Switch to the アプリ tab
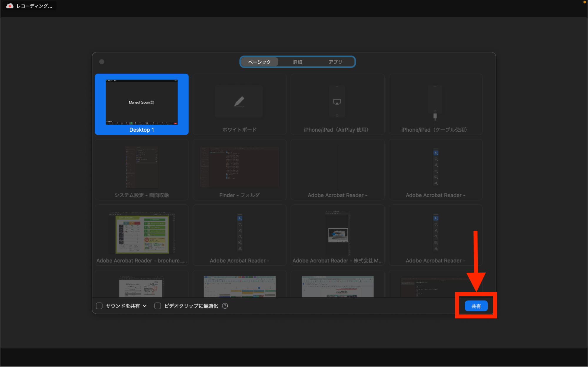Screen dimensions: 588x367 pos(335,62)
